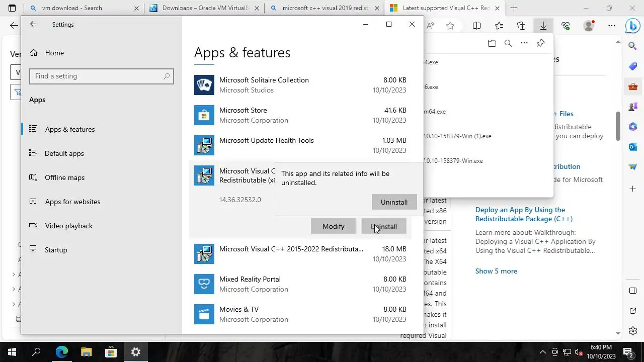Focus the Find a setting search box
644x362 pixels.
[102, 76]
